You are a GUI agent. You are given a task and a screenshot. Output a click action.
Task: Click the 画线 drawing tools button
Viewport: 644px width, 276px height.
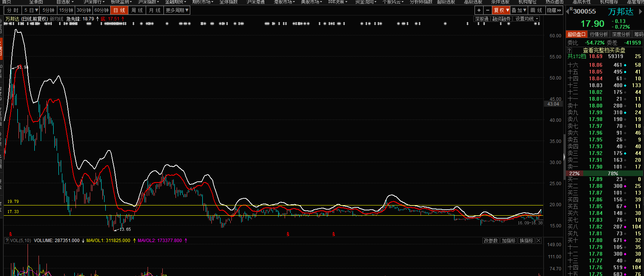pyautogui.click(x=536, y=10)
